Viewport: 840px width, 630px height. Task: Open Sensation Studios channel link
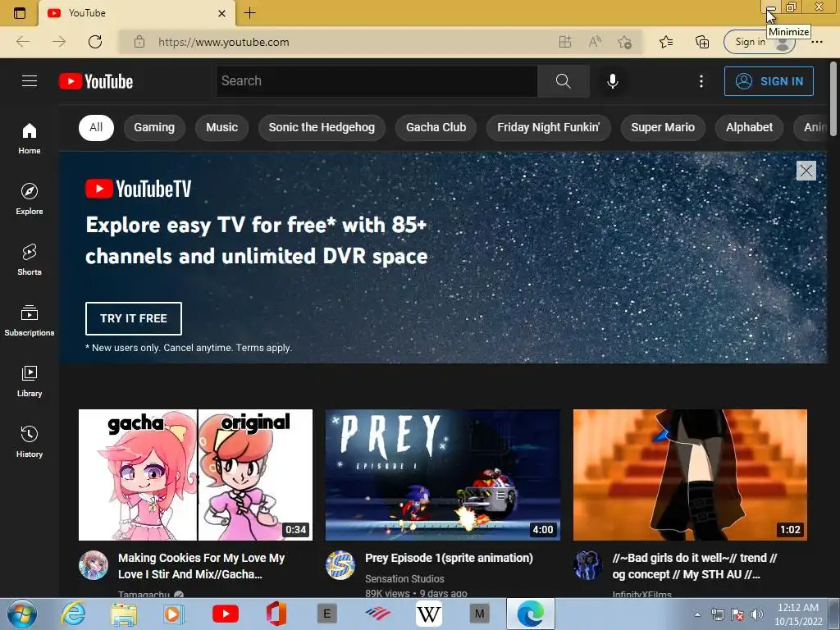[404, 578]
